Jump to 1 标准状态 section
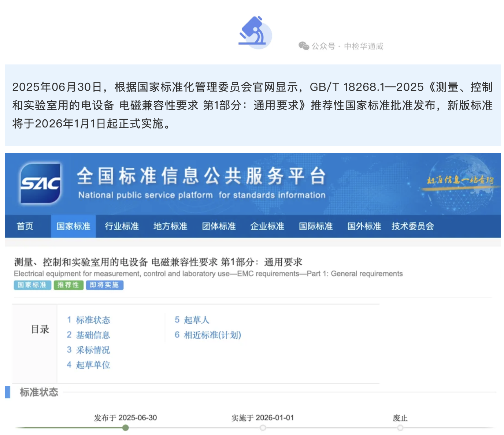 click(x=89, y=320)
